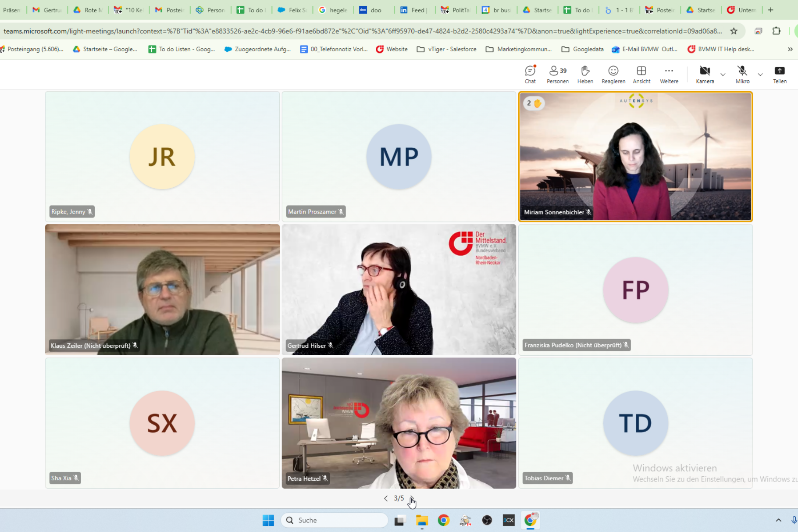The width and height of the screenshot is (798, 532).
Task: Expand Mikro options dropdown arrow
Action: coord(760,75)
